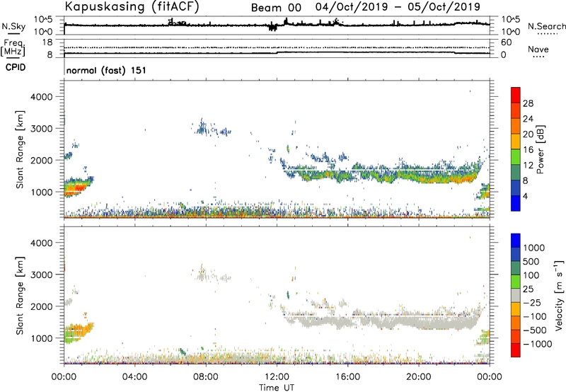The width and height of the screenshot is (566, 392).
Task: Click the blue segment at the bottom of the power color bar
Action: tap(516, 203)
